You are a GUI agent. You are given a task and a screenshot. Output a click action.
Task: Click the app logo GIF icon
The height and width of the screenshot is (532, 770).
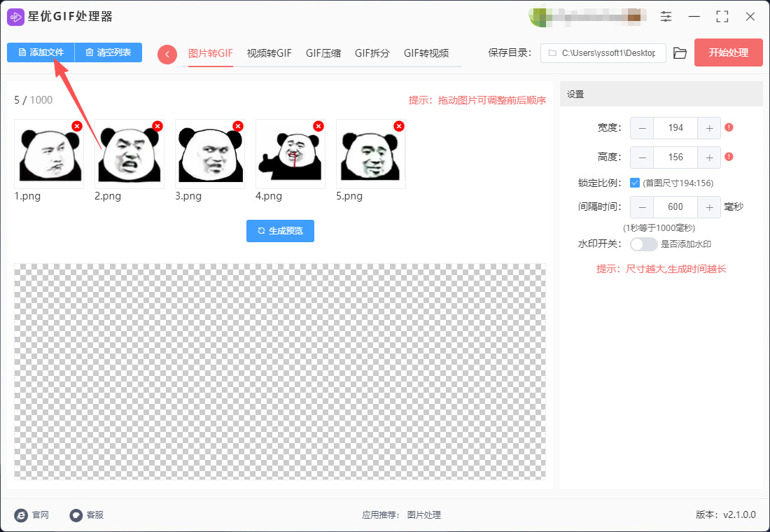tap(15, 17)
